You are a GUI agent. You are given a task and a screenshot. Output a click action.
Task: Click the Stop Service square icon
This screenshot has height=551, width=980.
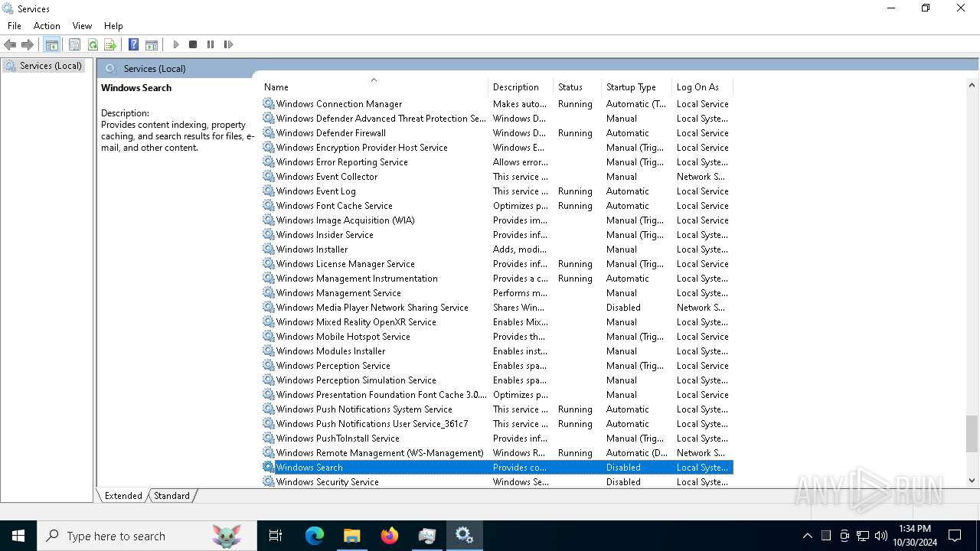coord(193,44)
